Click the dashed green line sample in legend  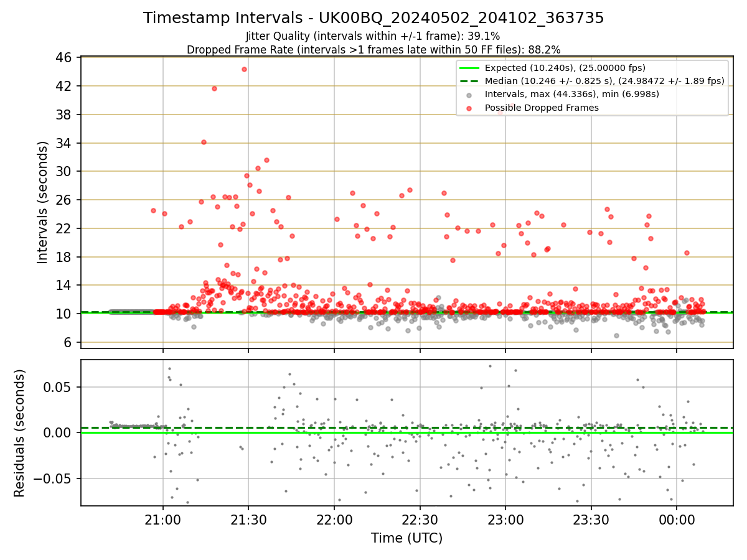tap(469, 81)
